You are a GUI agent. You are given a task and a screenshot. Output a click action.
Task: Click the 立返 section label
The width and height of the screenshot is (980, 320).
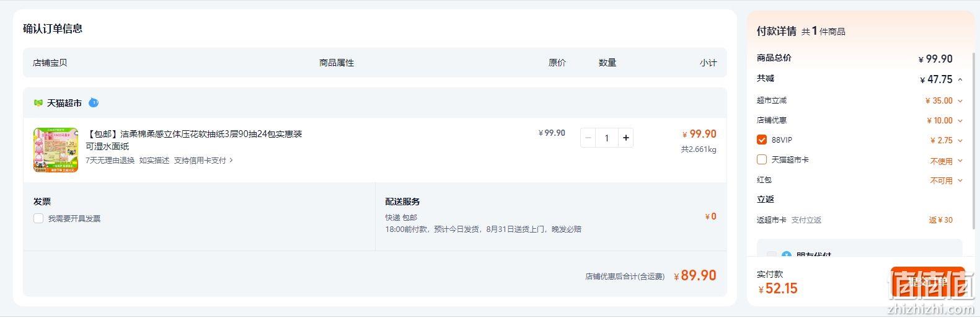(x=766, y=199)
